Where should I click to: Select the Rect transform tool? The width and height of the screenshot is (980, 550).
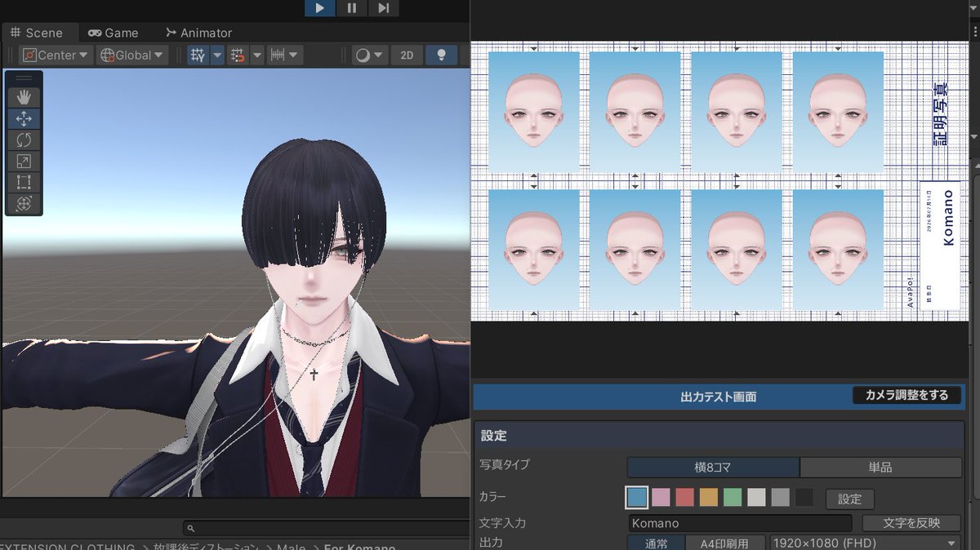(24, 182)
